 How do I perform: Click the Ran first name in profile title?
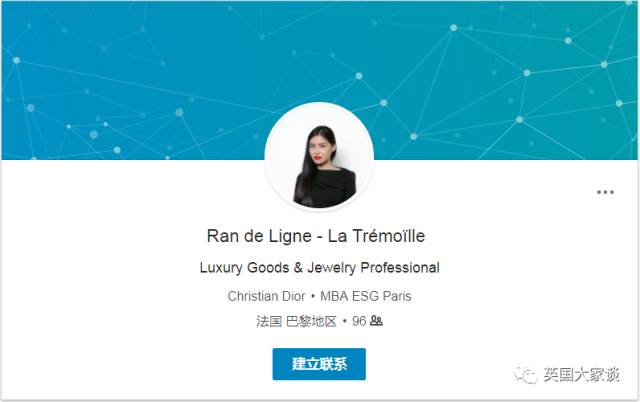[x=223, y=236]
